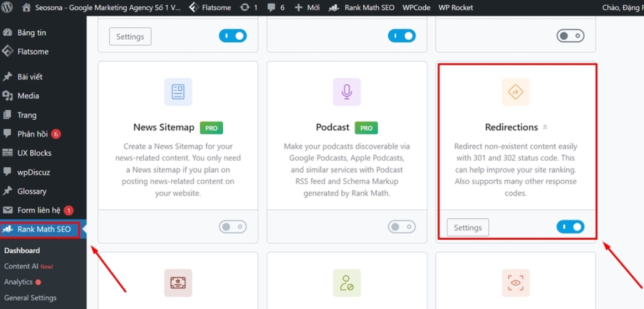Screen dimensions: 644x309
Task: Click the Media sidebar icon
Action: [x=7, y=95]
